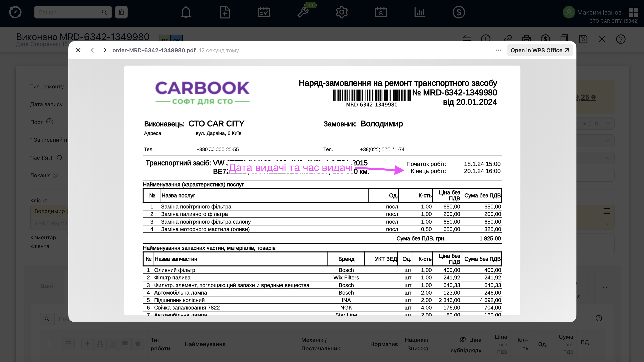Toggle the star favorites button in table toolbar
644x362 pixels.
138,344
